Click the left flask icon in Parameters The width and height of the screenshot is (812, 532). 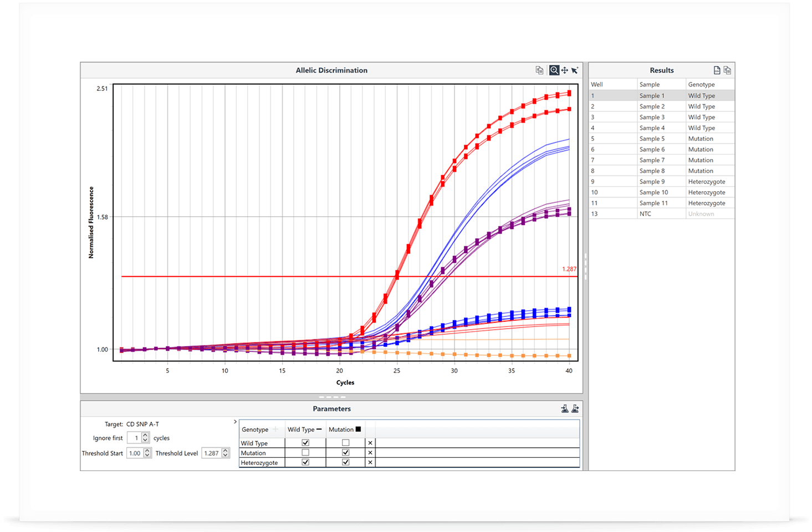coord(564,409)
